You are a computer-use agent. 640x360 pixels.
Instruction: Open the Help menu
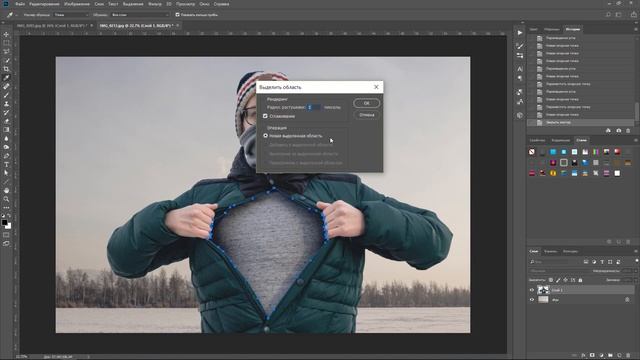[x=221, y=4]
